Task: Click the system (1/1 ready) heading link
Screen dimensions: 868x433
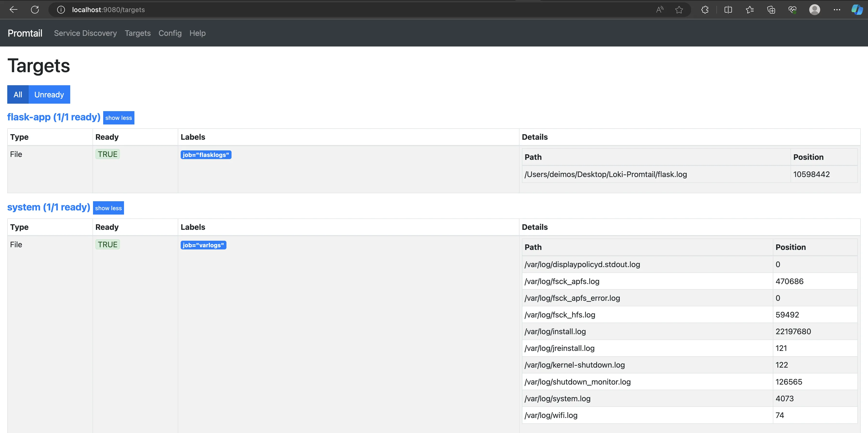Action: tap(48, 207)
